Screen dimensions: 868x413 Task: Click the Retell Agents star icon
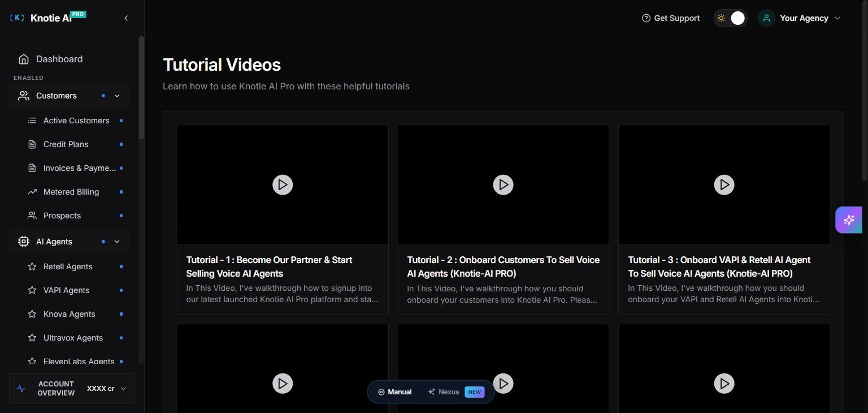coord(32,266)
